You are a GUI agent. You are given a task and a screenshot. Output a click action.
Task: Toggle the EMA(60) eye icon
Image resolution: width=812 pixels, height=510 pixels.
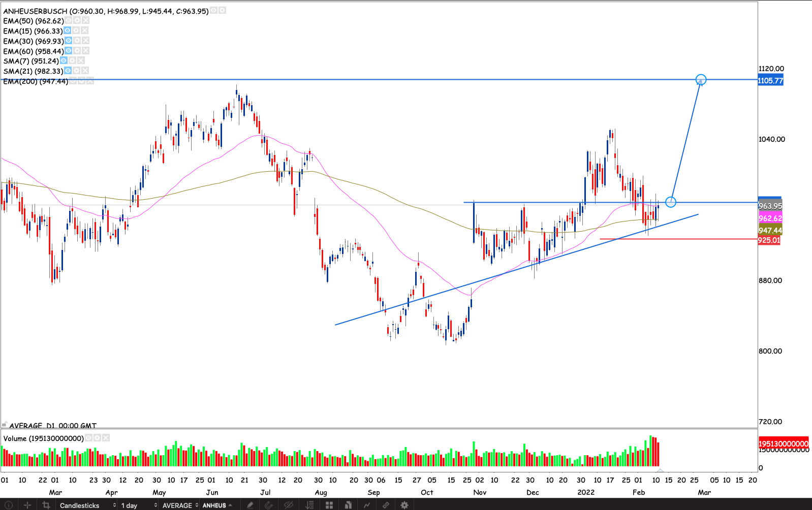point(68,51)
